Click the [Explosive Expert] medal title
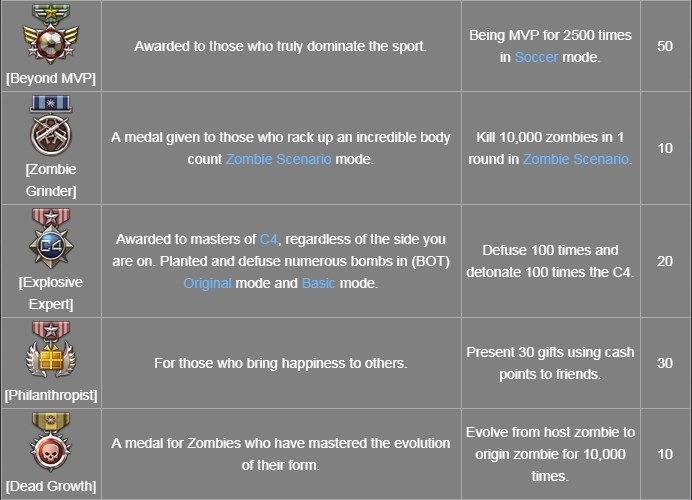The width and height of the screenshot is (692, 500). coord(50,293)
